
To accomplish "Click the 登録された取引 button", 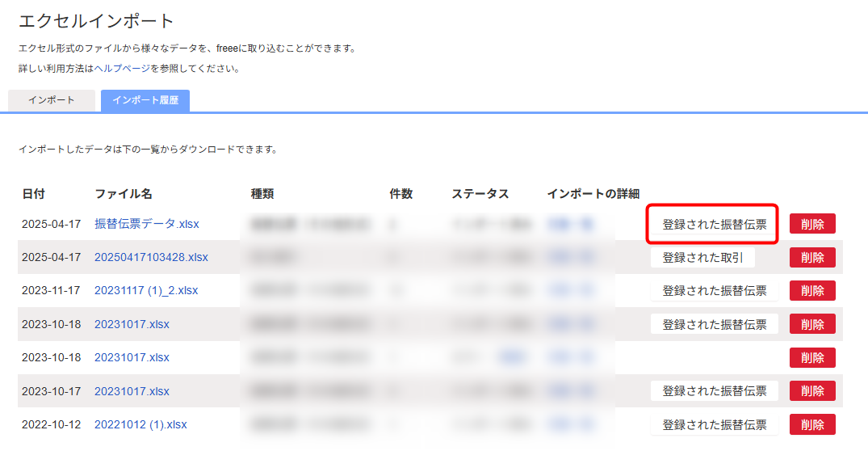I will [x=702, y=258].
